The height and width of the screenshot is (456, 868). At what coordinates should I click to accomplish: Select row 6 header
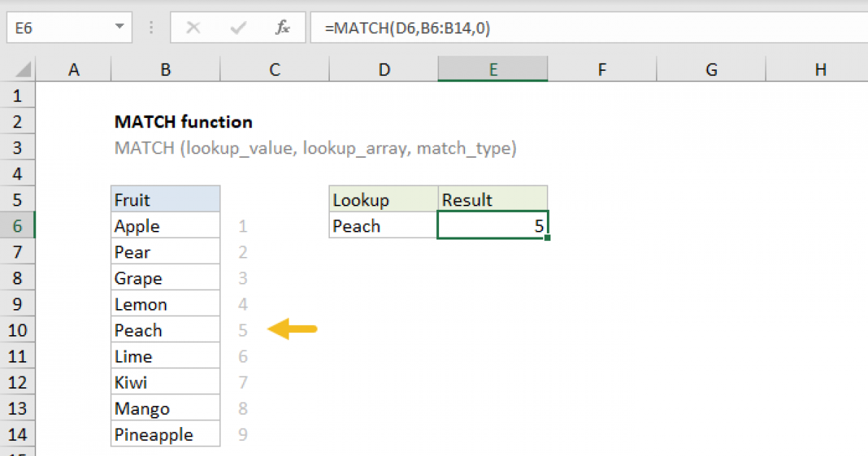click(x=18, y=226)
